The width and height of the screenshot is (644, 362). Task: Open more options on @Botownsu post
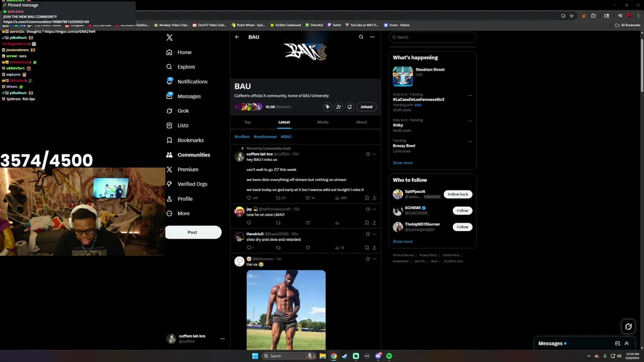pos(374,259)
